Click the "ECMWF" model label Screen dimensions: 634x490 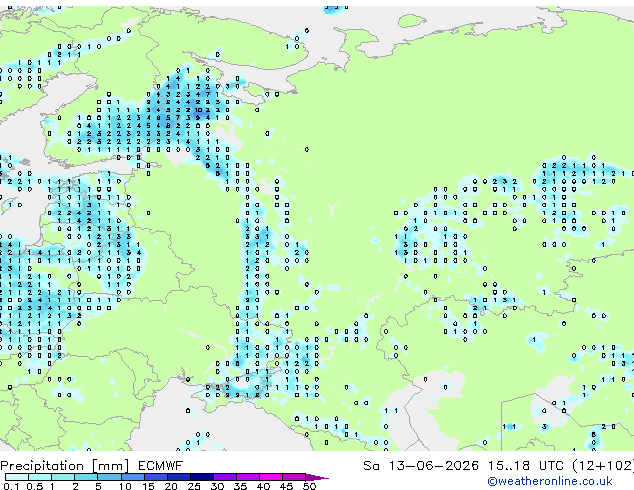(161, 466)
